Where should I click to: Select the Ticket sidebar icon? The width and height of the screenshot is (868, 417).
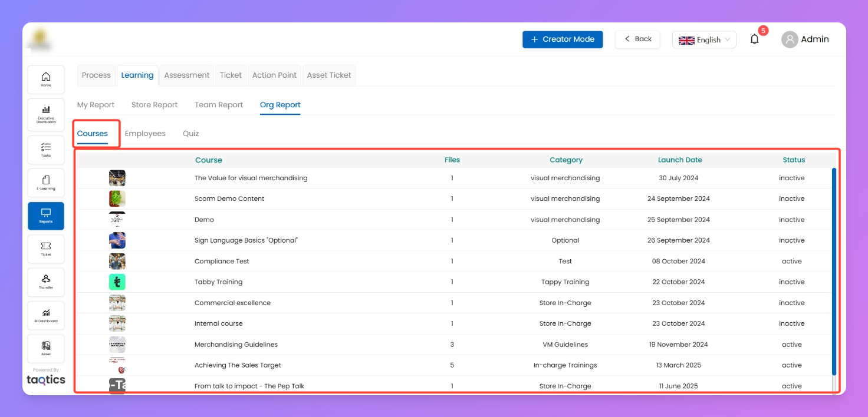click(46, 249)
